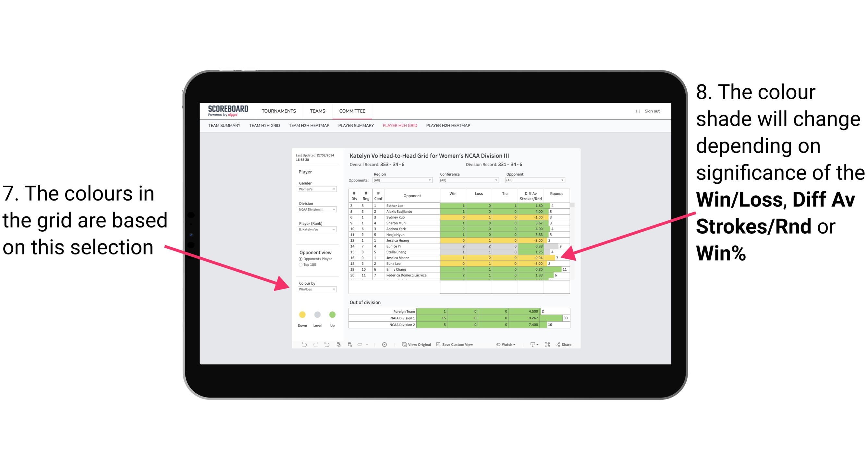This screenshot has height=467, width=868.
Task: Toggle the Down indicator legend item
Action: click(301, 314)
